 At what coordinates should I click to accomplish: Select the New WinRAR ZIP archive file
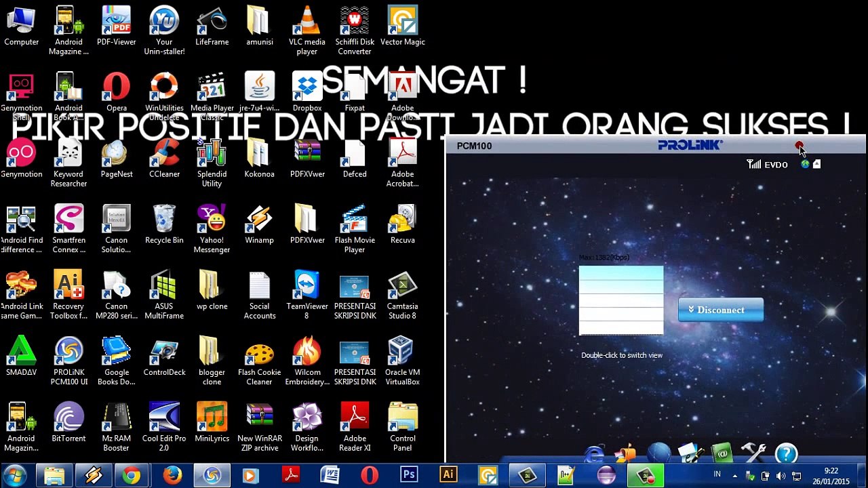[x=259, y=428]
